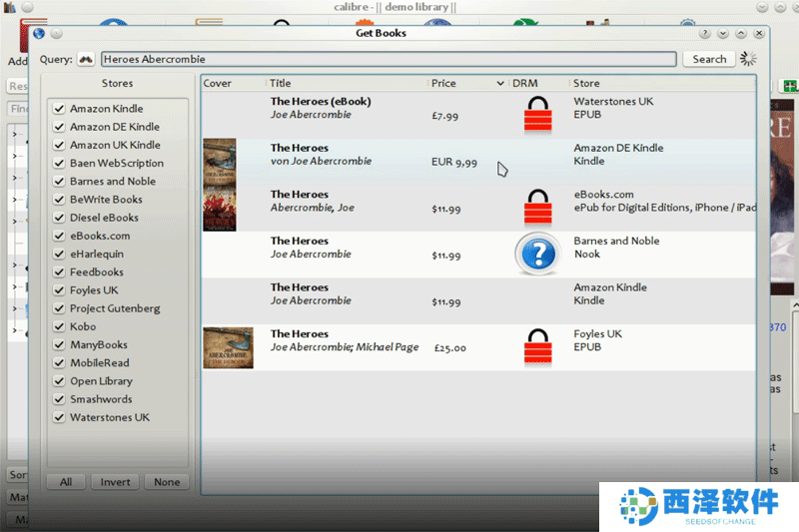Uncheck the Amazon Kindle store

point(59,109)
